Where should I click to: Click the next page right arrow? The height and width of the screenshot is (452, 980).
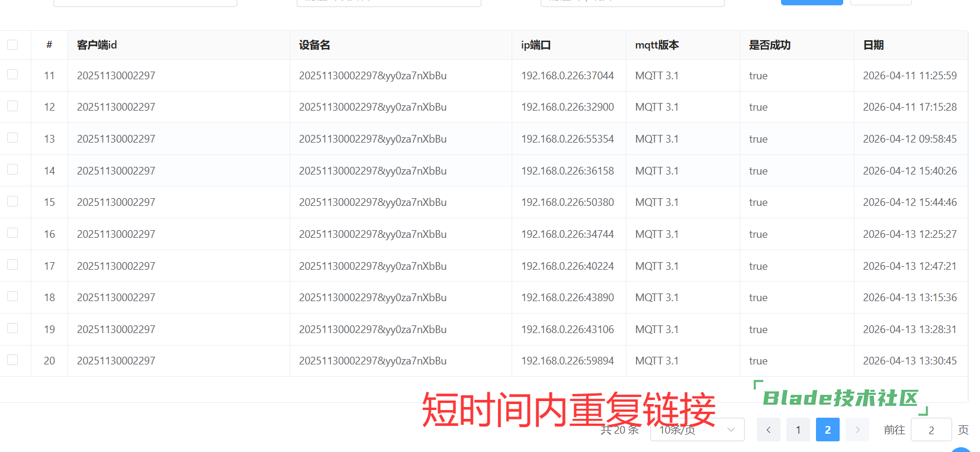point(857,430)
